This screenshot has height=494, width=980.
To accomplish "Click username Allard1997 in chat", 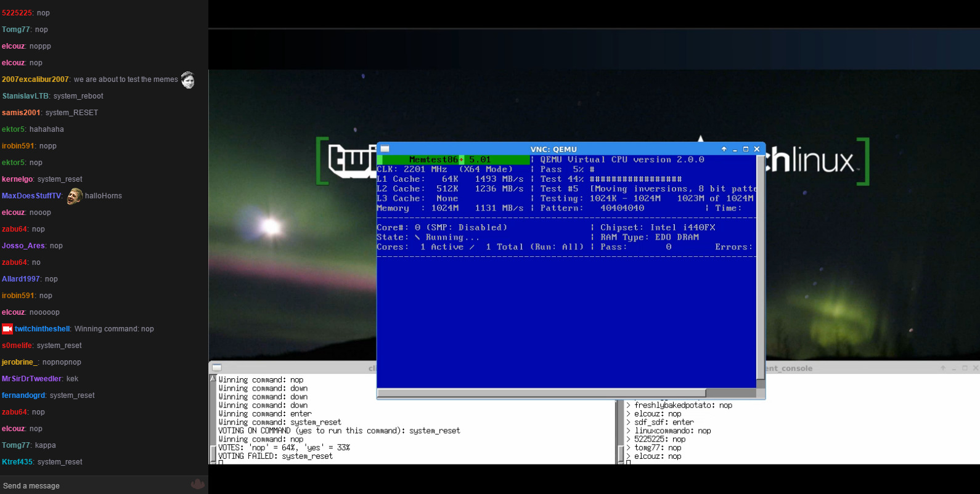I will tap(21, 279).
